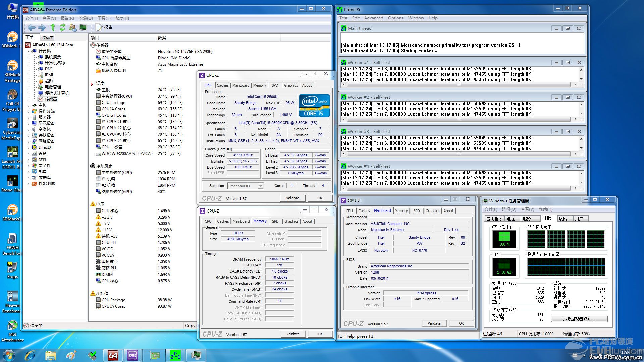Open the FBWH BenchTool desktop icon

[12, 244]
